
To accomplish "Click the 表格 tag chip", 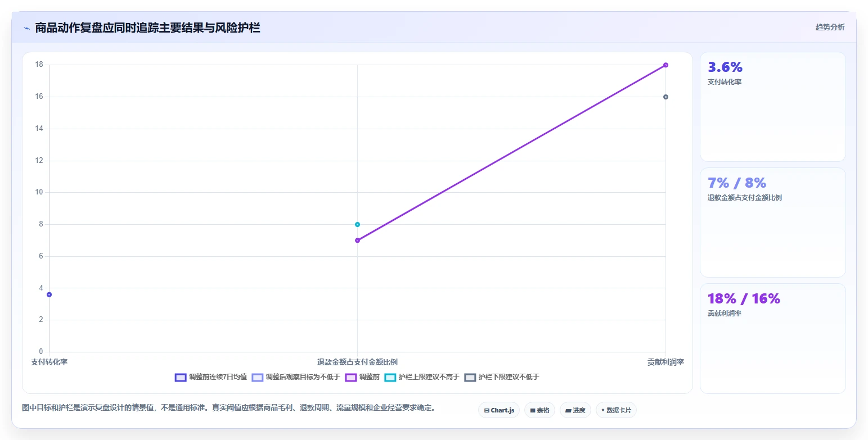I will pos(539,410).
